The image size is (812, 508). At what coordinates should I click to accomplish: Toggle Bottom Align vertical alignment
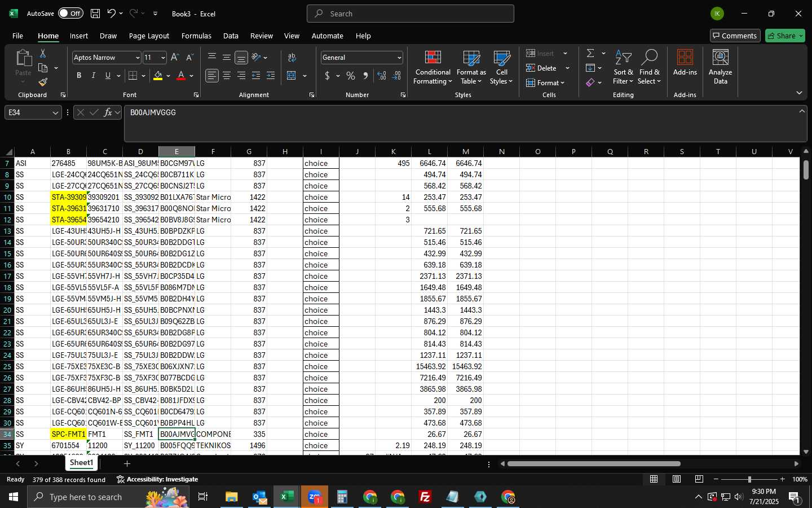click(x=241, y=58)
